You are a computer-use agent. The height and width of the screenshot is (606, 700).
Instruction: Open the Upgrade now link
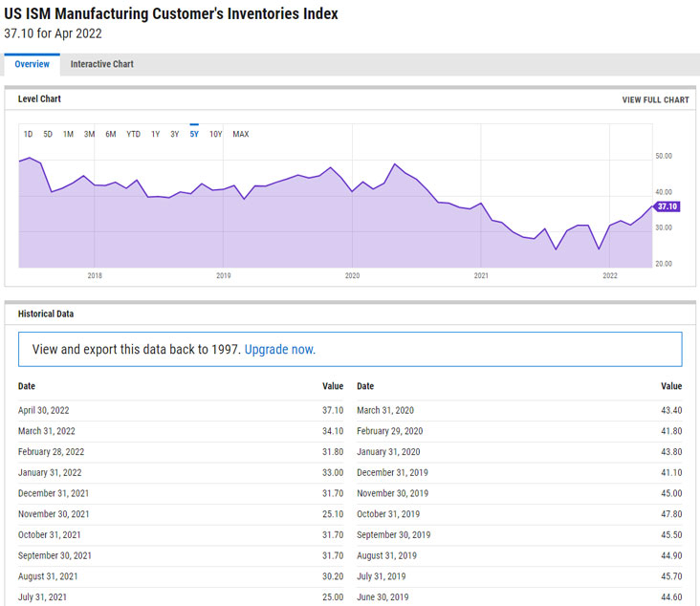click(x=279, y=350)
